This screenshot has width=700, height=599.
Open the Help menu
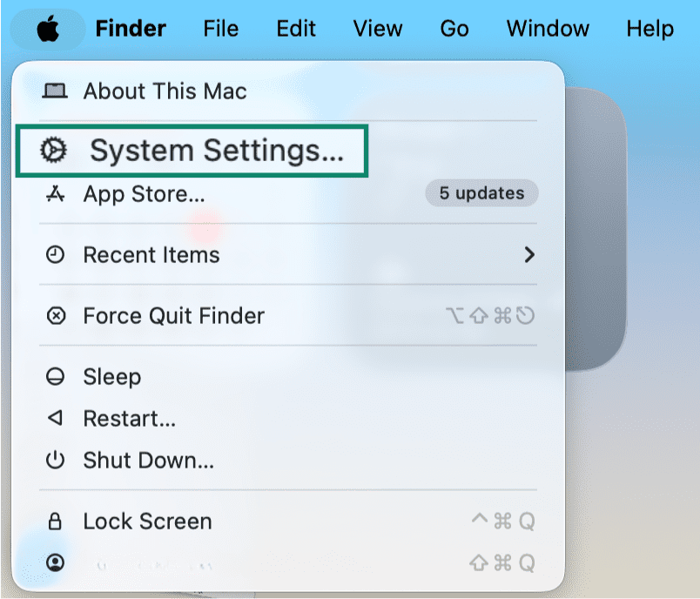click(650, 29)
